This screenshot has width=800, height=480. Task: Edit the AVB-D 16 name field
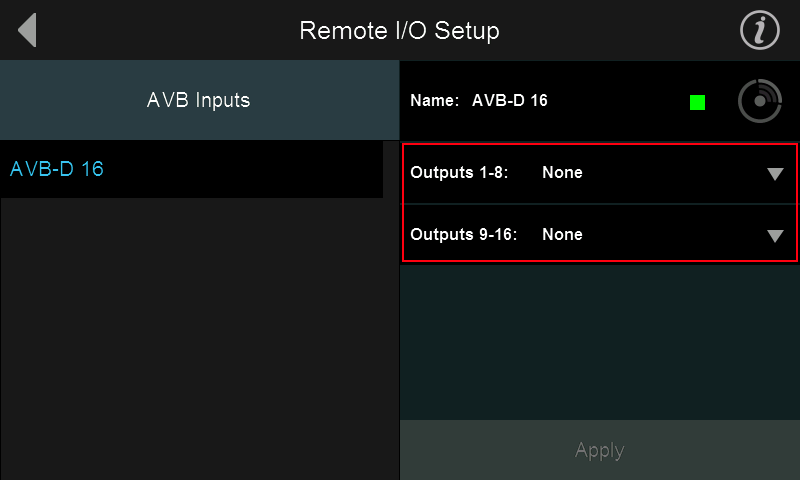click(x=510, y=100)
